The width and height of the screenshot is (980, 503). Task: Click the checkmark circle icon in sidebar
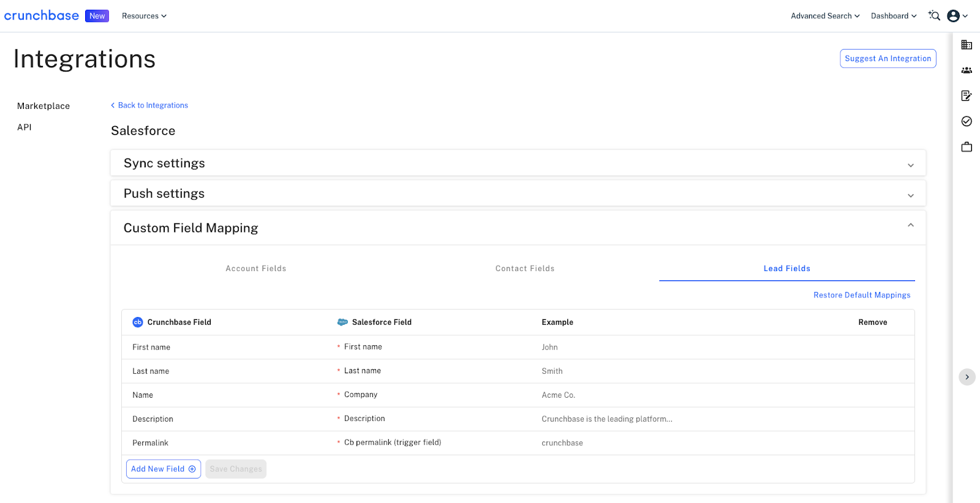click(x=967, y=121)
